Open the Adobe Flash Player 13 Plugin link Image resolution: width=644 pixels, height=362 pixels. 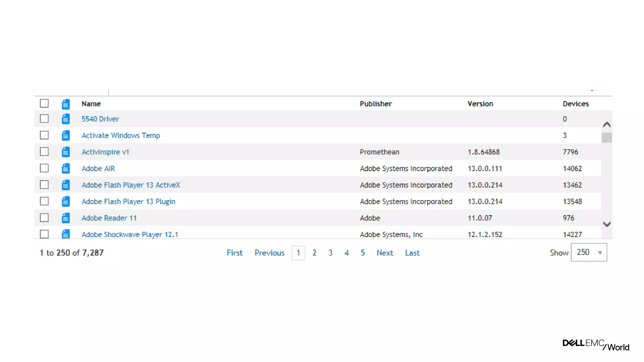coord(128,201)
